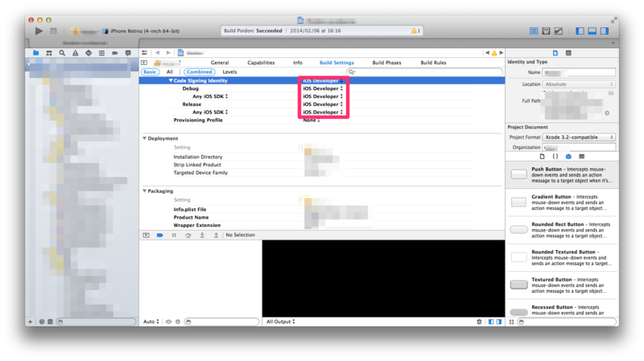Viewport: 644px width, 361px height.
Task: Select the Basic settings filter
Action: point(150,72)
